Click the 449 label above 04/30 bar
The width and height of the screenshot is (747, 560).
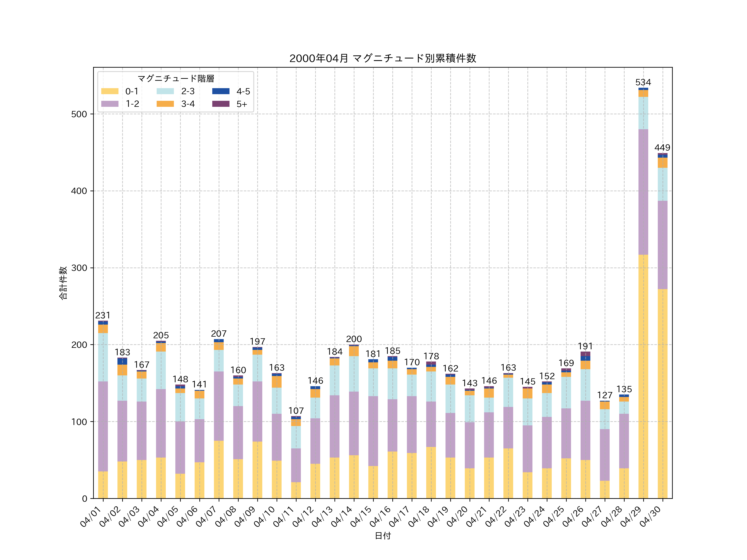pyautogui.click(x=662, y=147)
